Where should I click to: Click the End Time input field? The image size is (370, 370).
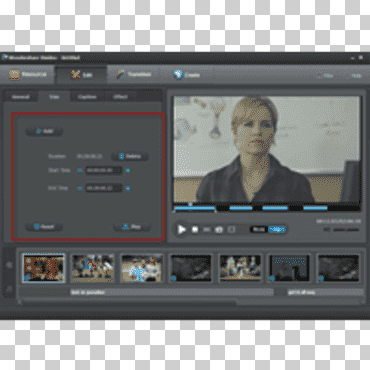pyautogui.click(x=104, y=188)
